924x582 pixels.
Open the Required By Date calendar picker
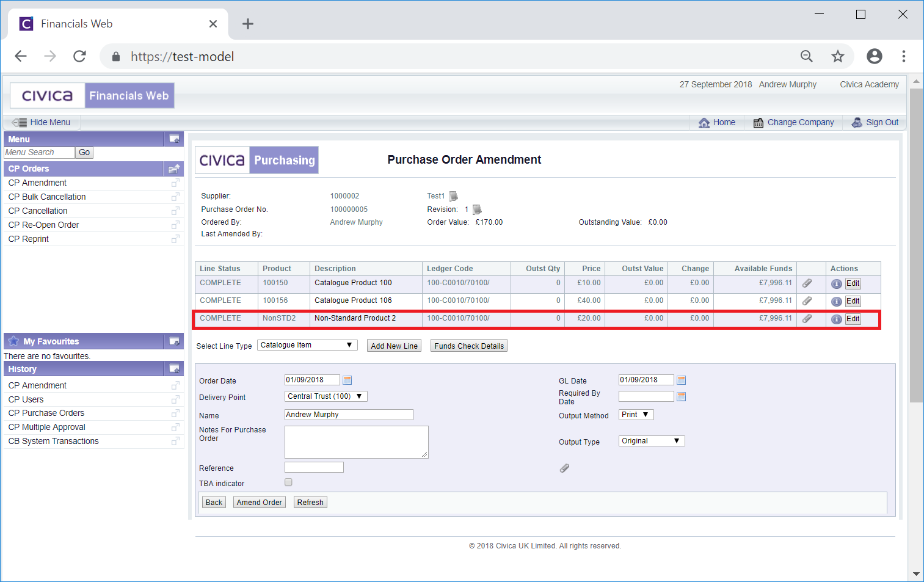click(682, 396)
